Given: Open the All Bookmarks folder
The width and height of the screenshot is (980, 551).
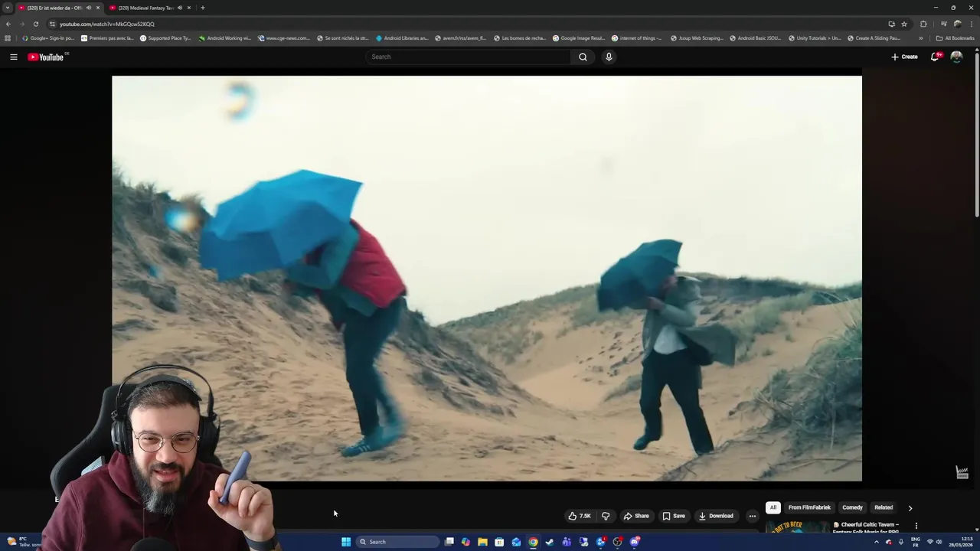Looking at the screenshot, I should point(955,37).
